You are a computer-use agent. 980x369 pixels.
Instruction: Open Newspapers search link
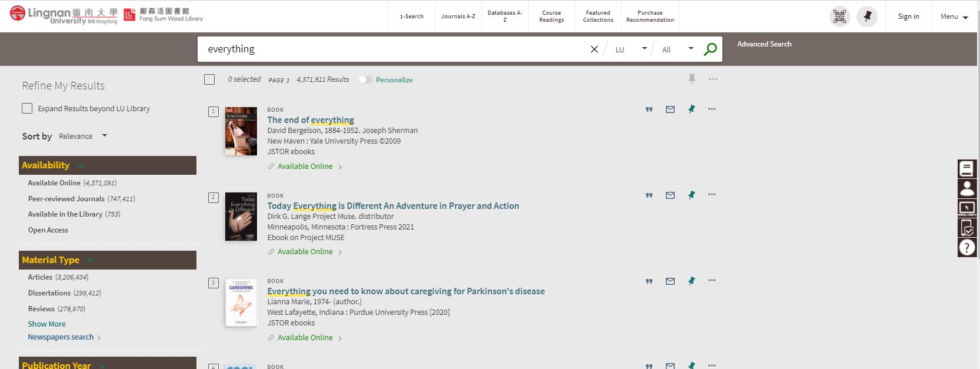[64, 337]
